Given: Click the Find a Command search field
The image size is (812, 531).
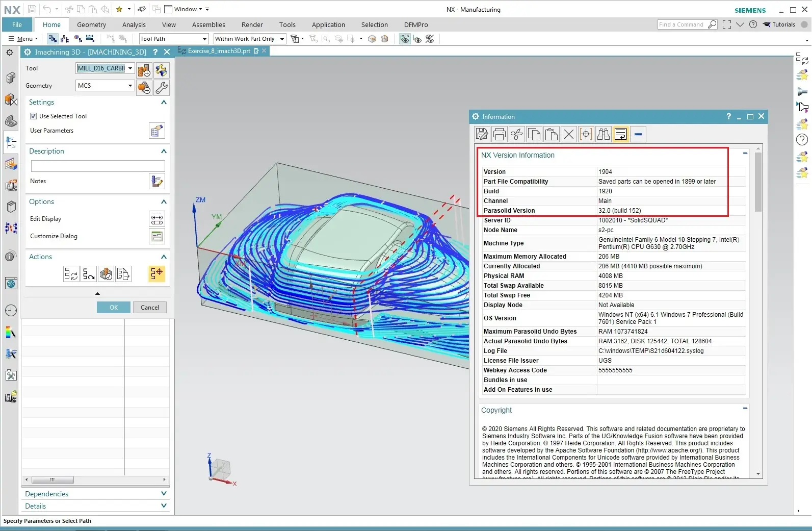Looking at the screenshot, I should coord(687,24).
